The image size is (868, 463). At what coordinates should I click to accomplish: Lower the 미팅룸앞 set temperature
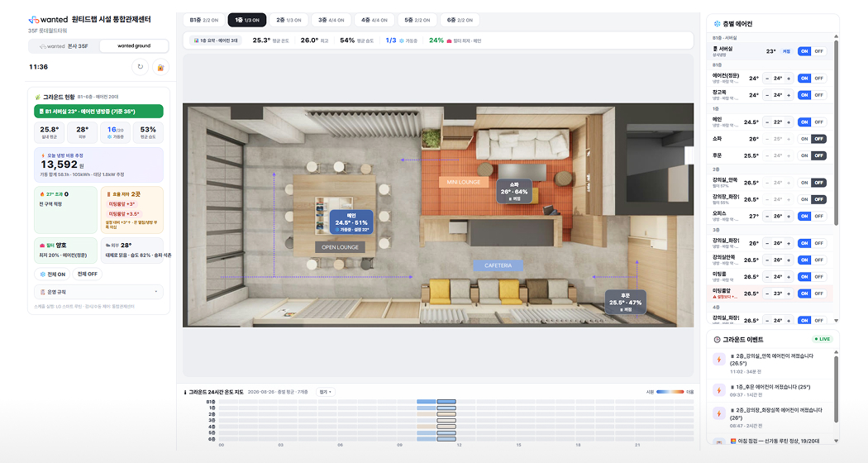766,294
